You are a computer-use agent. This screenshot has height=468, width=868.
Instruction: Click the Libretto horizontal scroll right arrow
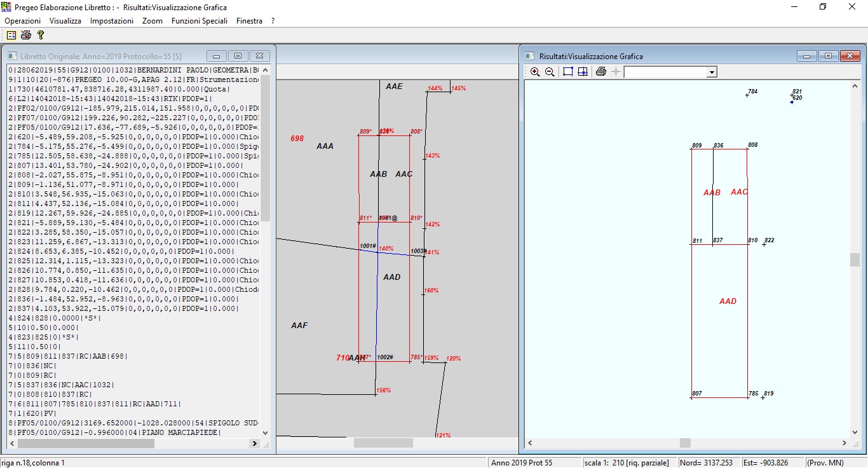[x=255, y=444]
